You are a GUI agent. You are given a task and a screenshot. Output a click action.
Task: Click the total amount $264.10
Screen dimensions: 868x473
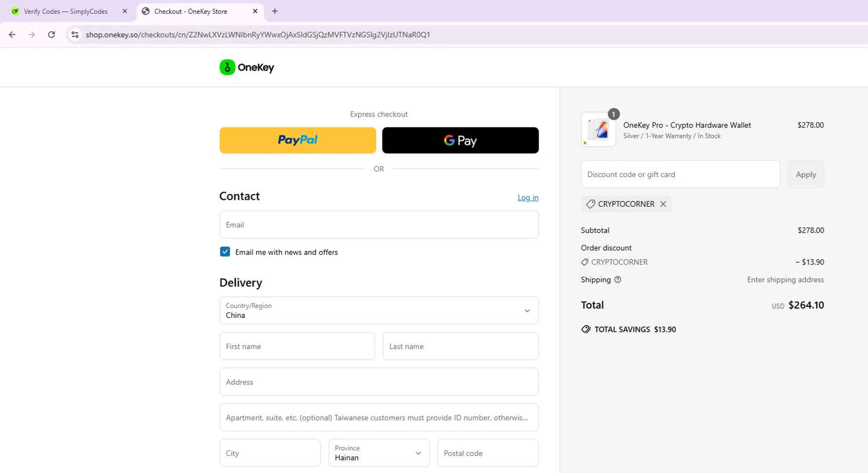pos(806,305)
